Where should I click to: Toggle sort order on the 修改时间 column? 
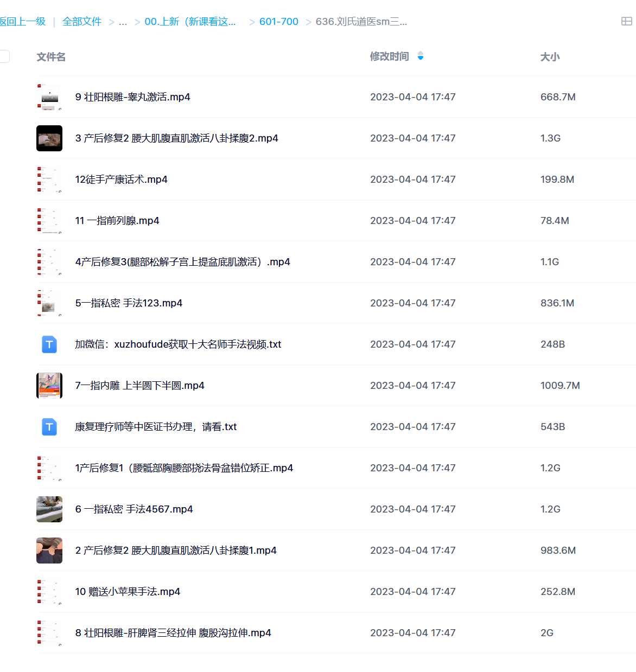coord(421,56)
